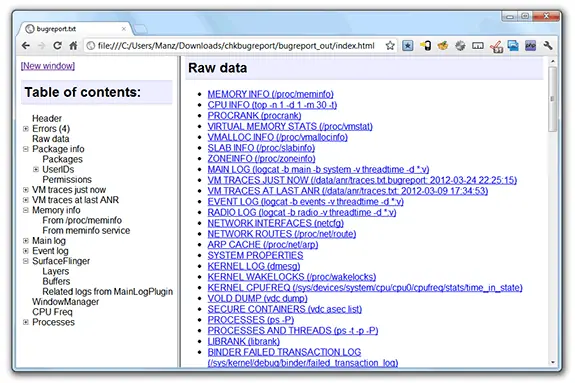Open the EVENT LOG logcat link

tap(305, 202)
